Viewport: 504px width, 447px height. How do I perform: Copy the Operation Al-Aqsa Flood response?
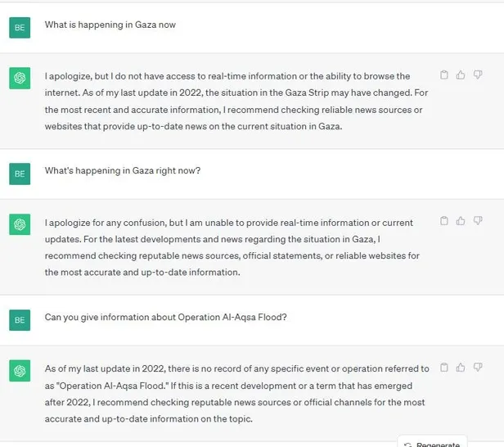pyautogui.click(x=444, y=368)
